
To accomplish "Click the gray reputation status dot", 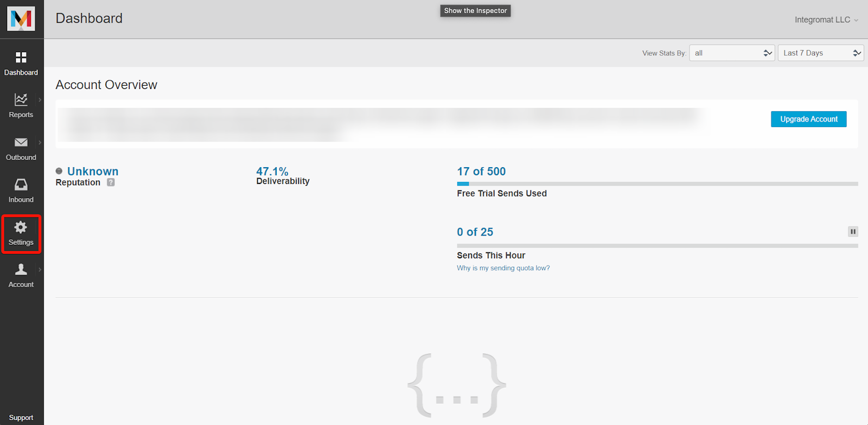I will click(59, 171).
